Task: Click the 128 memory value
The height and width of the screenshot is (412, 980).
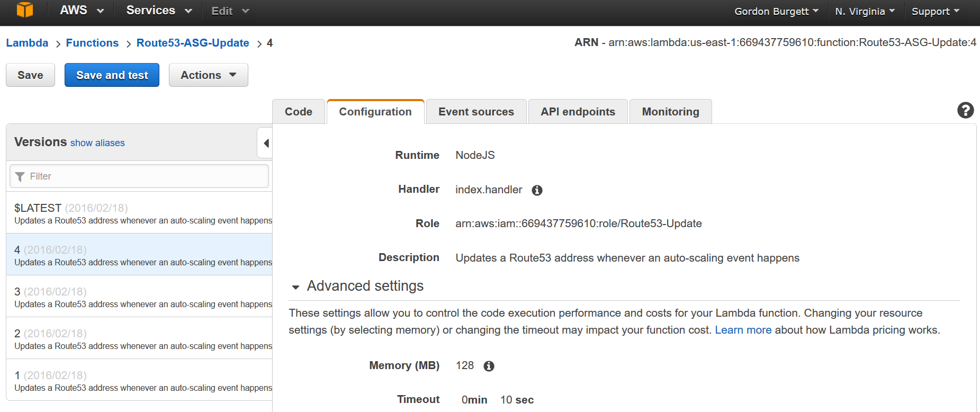Action: pos(465,365)
